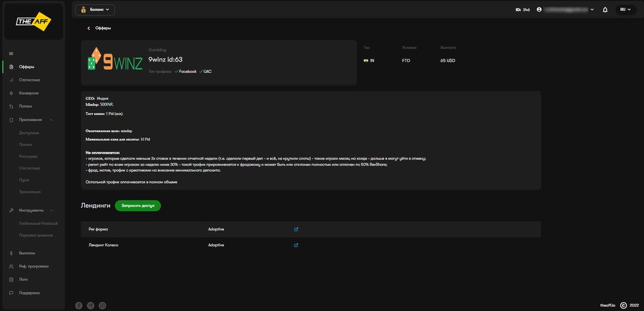Click the back arrow next to Офферы
This screenshot has height=311, width=644.
(89, 28)
